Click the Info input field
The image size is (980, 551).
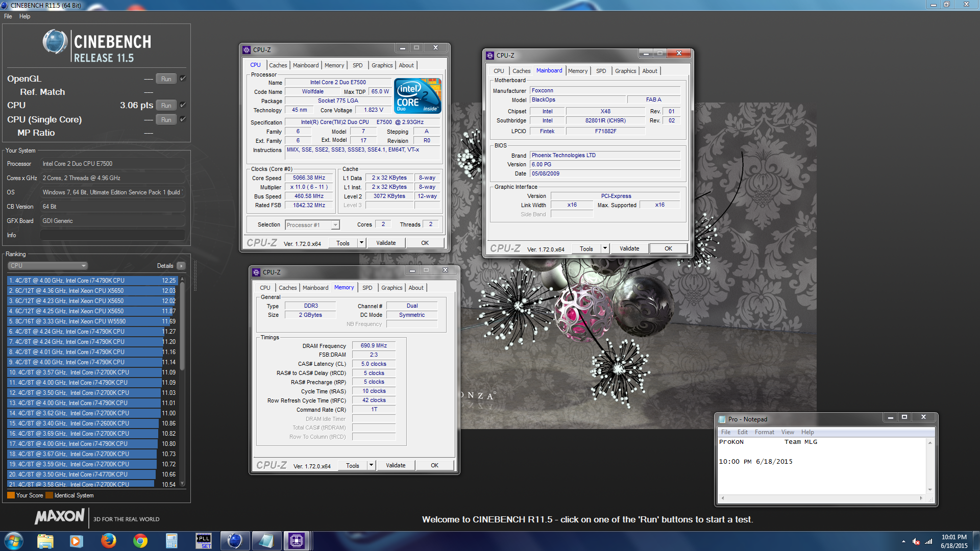coord(113,235)
